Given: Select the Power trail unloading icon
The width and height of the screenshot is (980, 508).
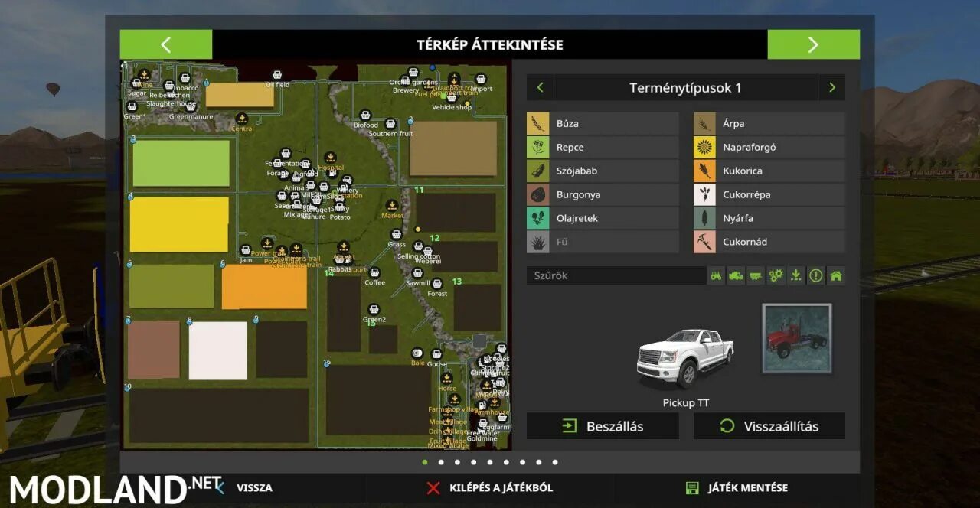Looking at the screenshot, I should click(267, 243).
